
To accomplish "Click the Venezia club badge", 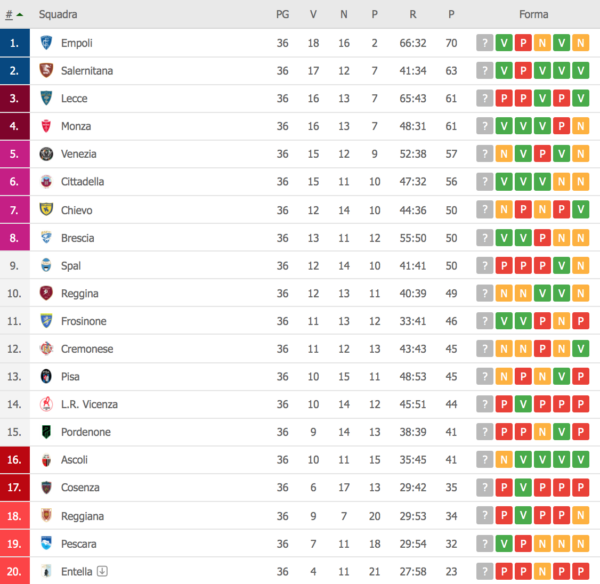I will 46,154.
